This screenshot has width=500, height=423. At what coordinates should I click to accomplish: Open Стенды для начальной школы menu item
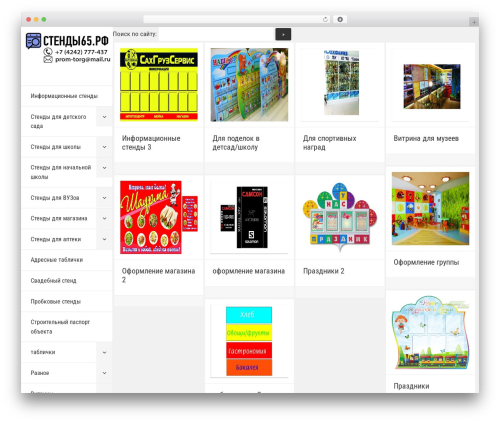61,172
